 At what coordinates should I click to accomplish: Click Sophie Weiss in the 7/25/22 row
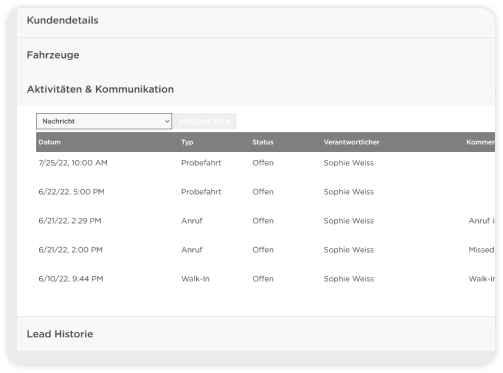point(349,163)
